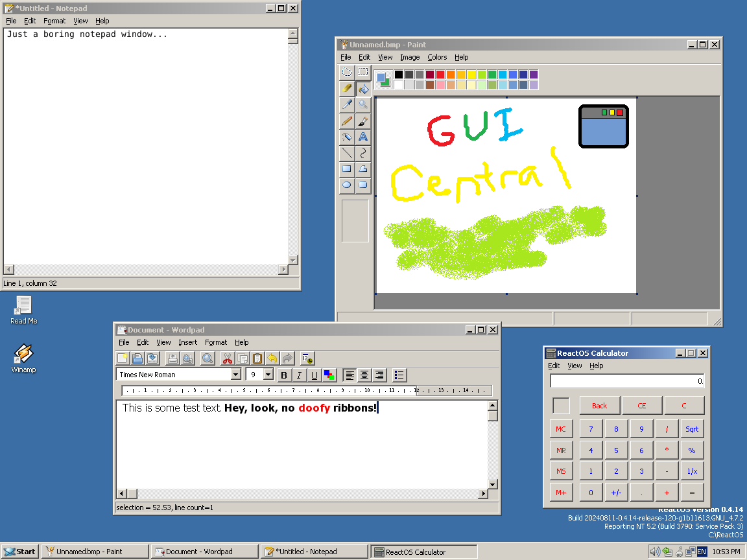Pick the Curve tool in Paint

[363, 153]
